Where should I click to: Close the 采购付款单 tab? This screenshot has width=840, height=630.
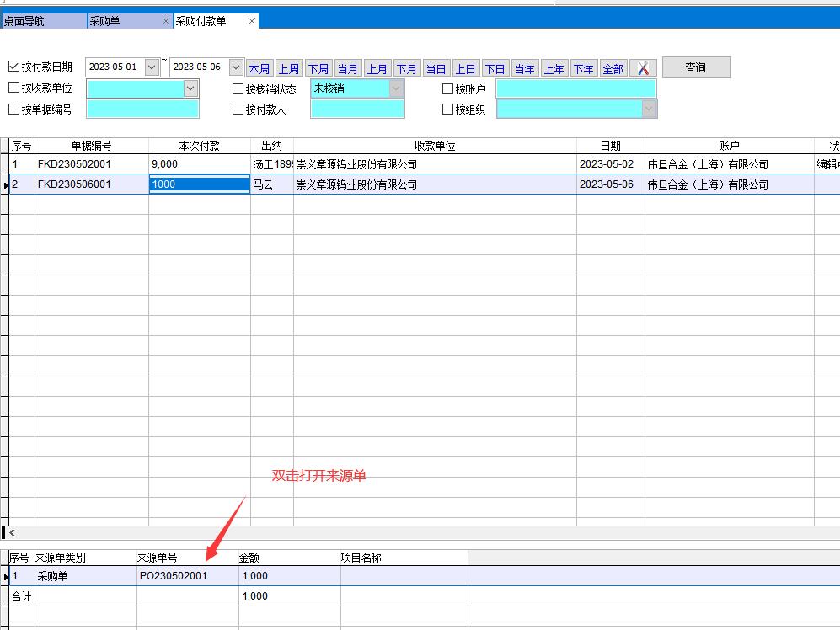point(251,21)
